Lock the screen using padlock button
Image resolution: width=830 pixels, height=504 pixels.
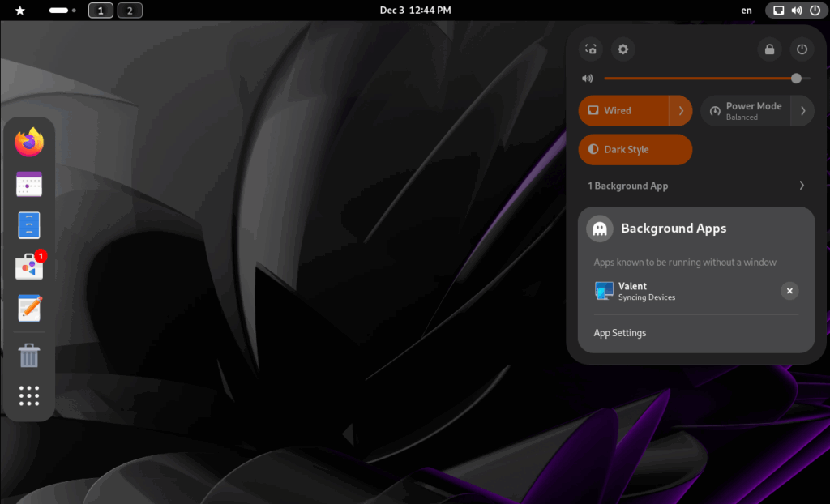coord(770,49)
